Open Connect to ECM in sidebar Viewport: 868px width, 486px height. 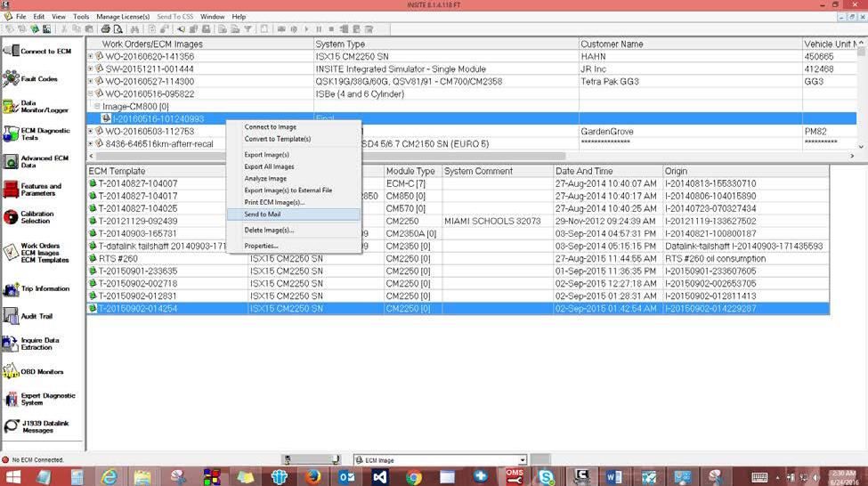point(37,51)
